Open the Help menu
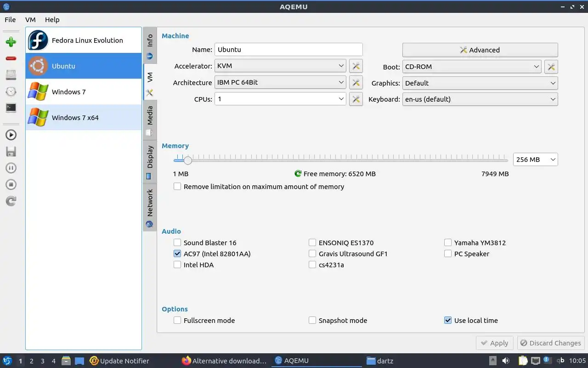The height and width of the screenshot is (368, 588). pyautogui.click(x=52, y=20)
